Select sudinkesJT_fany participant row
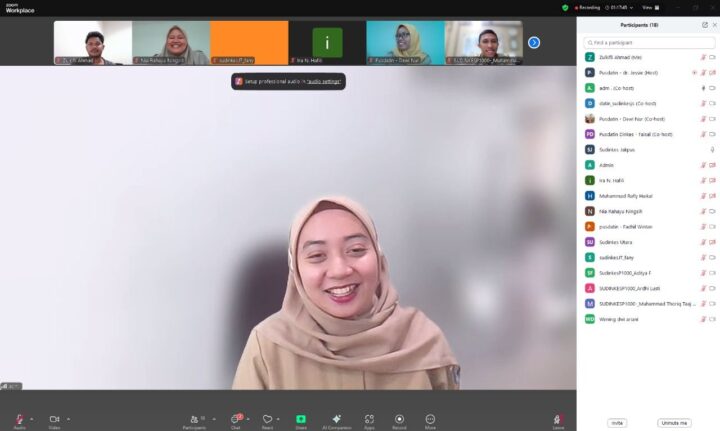Screen dimensions: 720x431 tap(649, 257)
